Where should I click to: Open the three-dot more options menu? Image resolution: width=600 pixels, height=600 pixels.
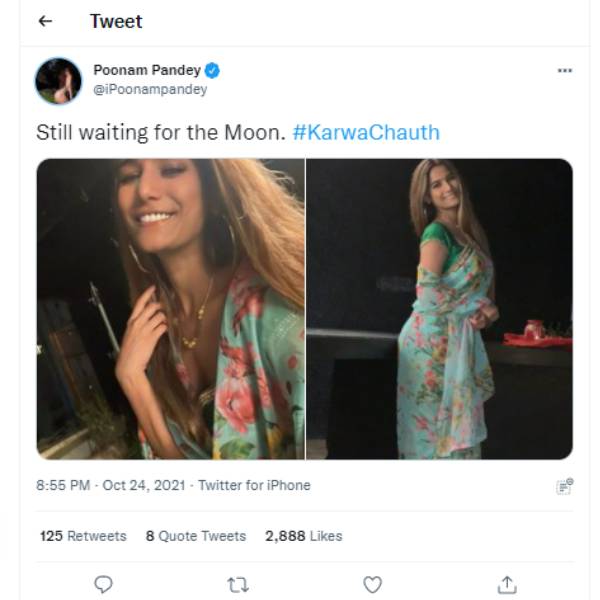click(564, 70)
